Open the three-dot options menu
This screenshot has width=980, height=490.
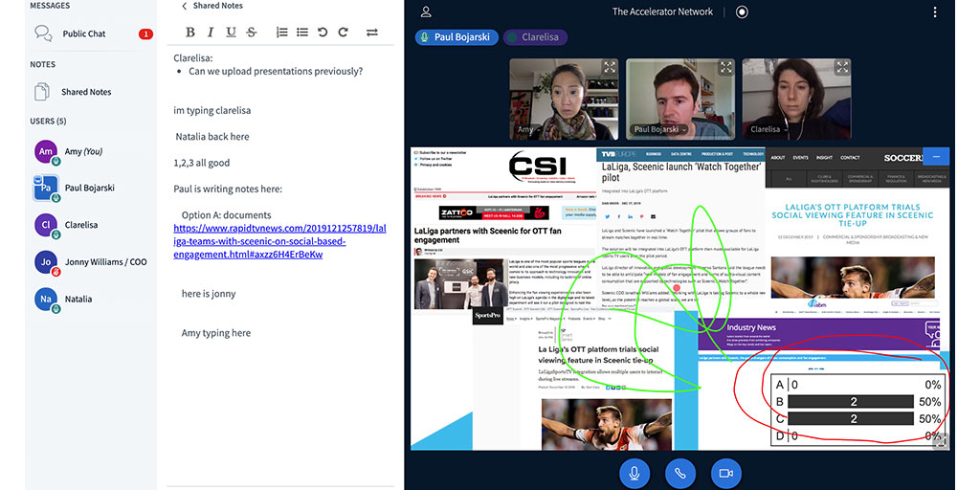tap(934, 11)
